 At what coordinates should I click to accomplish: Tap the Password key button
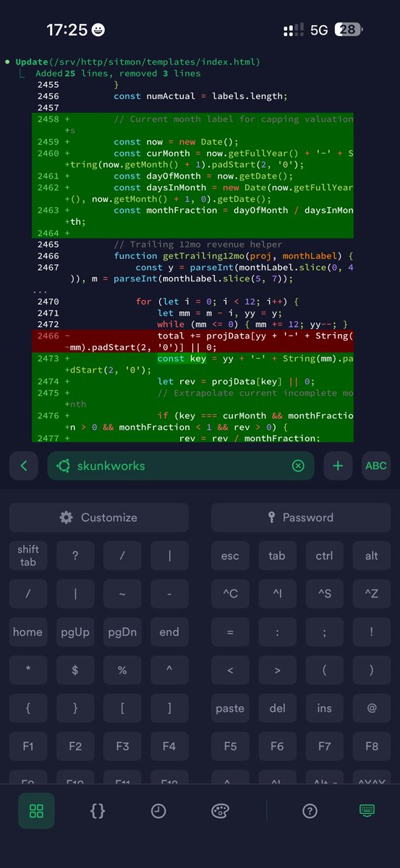coord(301,517)
